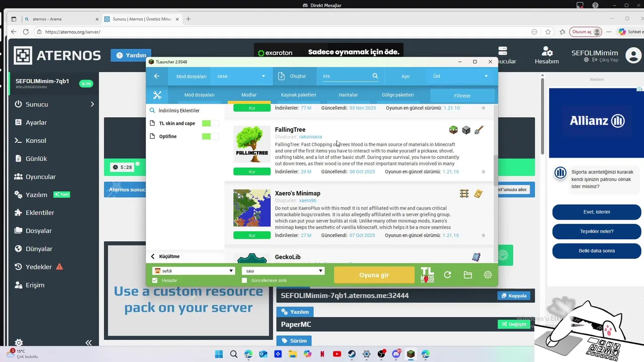Check Güncellemeye zorla checkbox
The height and width of the screenshot is (362, 644).
coord(245,281)
